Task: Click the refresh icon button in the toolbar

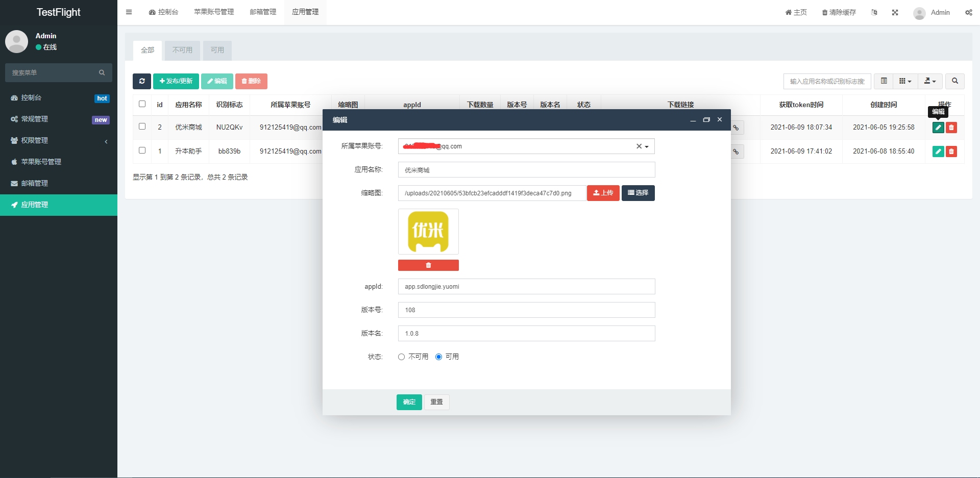Action: point(141,81)
